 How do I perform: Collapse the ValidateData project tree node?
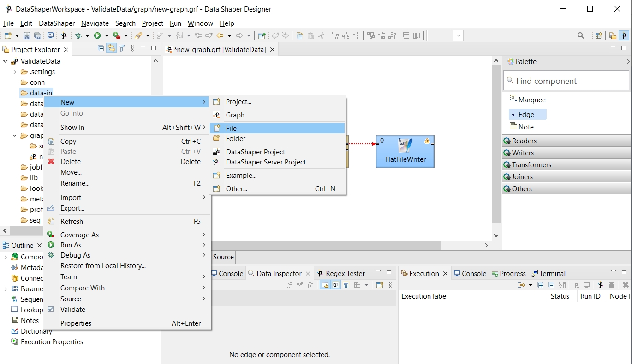pos(6,61)
